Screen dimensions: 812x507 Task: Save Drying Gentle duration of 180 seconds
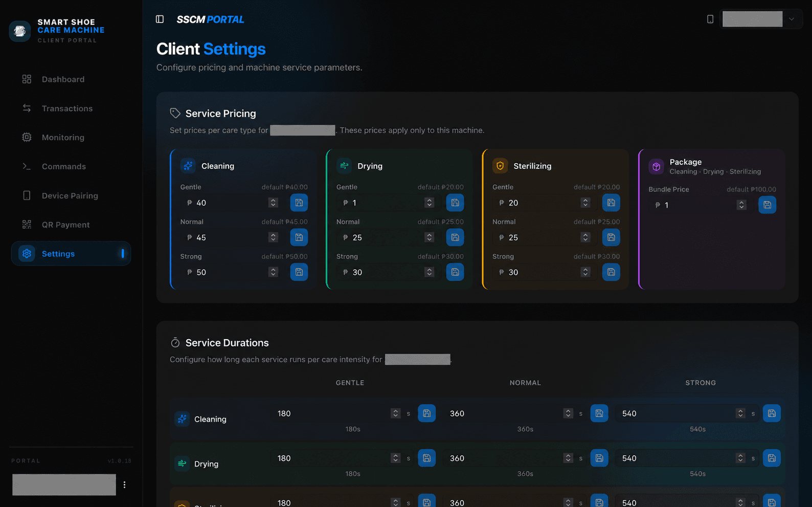pyautogui.click(x=427, y=458)
